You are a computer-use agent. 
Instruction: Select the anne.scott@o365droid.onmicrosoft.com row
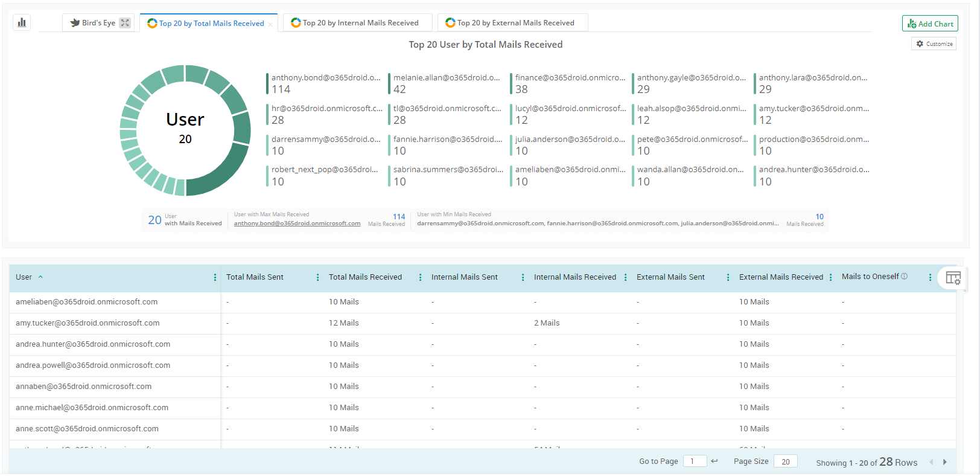tap(483, 429)
